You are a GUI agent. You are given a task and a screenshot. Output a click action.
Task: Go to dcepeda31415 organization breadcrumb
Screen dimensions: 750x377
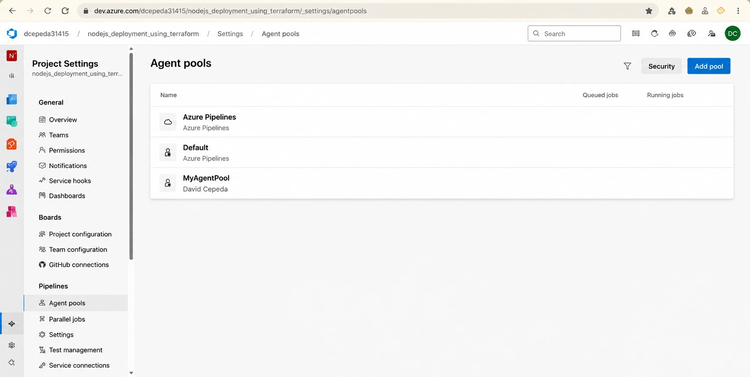pos(46,33)
